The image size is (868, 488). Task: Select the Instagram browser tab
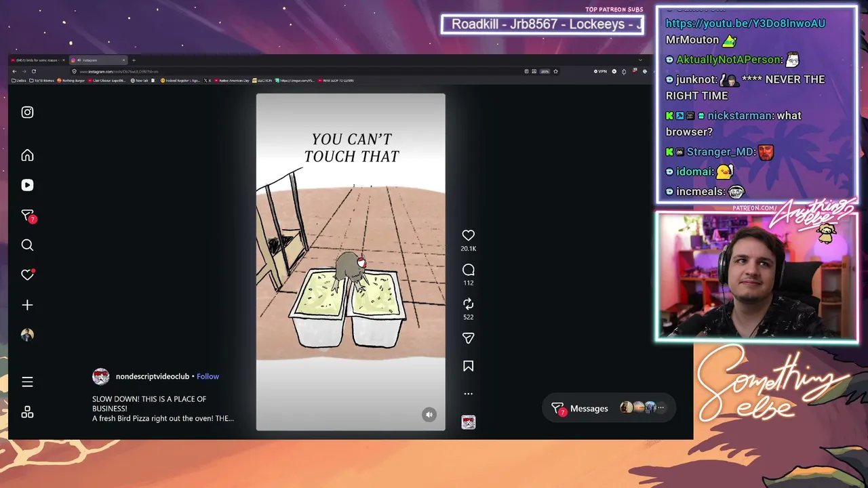click(98, 60)
